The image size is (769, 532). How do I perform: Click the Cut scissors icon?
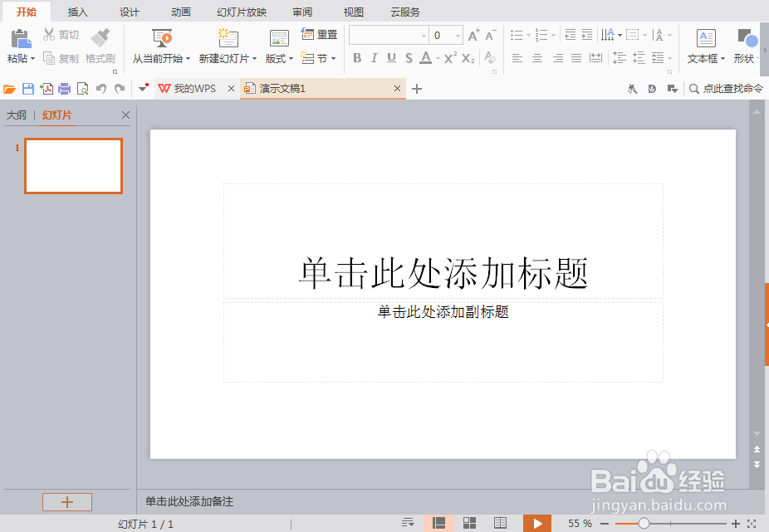coord(48,34)
